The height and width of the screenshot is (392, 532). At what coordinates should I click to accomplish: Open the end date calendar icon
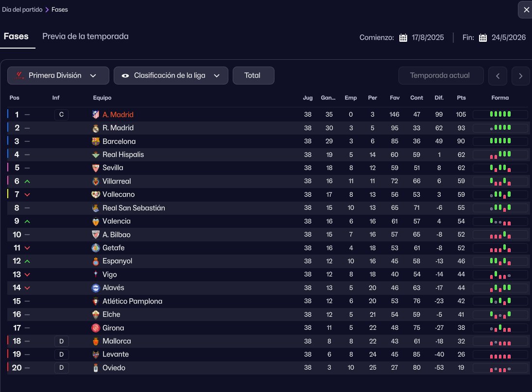coord(482,38)
